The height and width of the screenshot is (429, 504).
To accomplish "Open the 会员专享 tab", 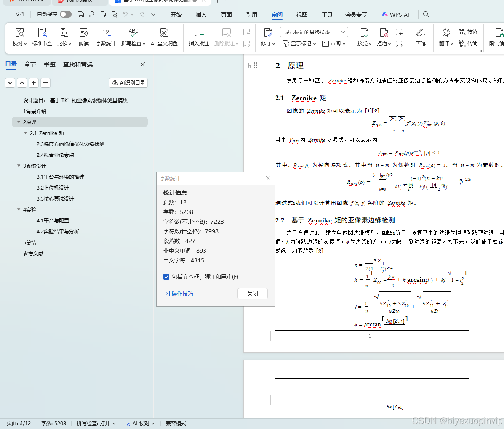I will [356, 15].
